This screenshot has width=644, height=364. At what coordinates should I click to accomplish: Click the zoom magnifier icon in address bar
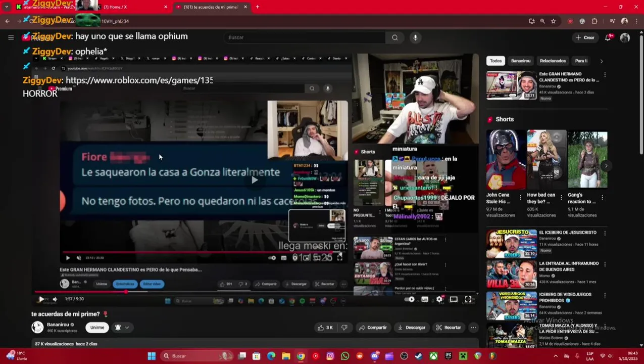(x=542, y=21)
